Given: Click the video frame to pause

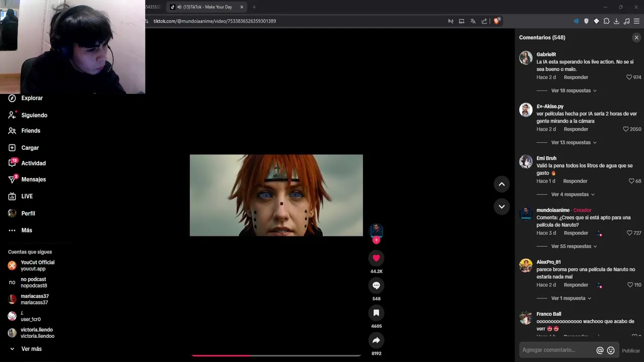Looking at the screenshot, I should pyautogui.click(x=276, y=195).
